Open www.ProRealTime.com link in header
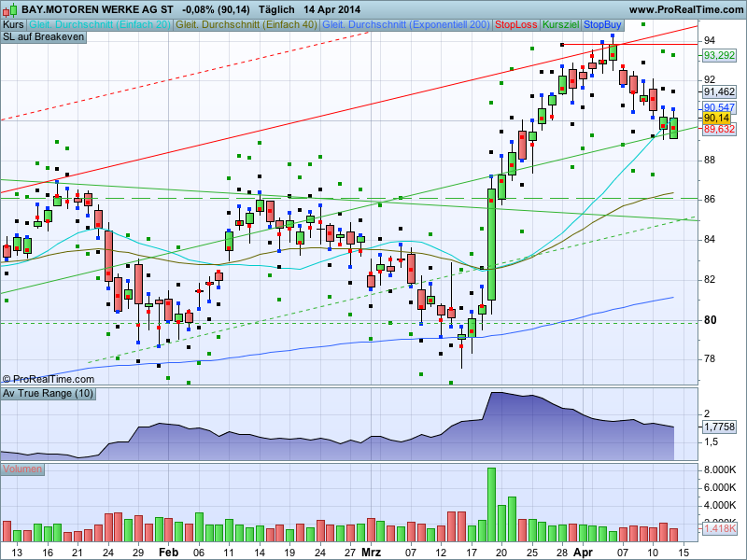747x560 pixels. point(686,9)
